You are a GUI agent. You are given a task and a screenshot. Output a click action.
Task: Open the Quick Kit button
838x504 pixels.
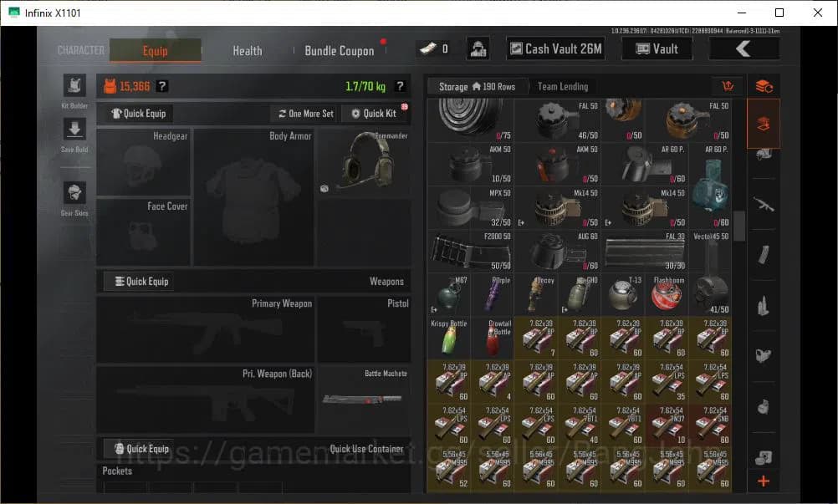[x=374, y=114]
